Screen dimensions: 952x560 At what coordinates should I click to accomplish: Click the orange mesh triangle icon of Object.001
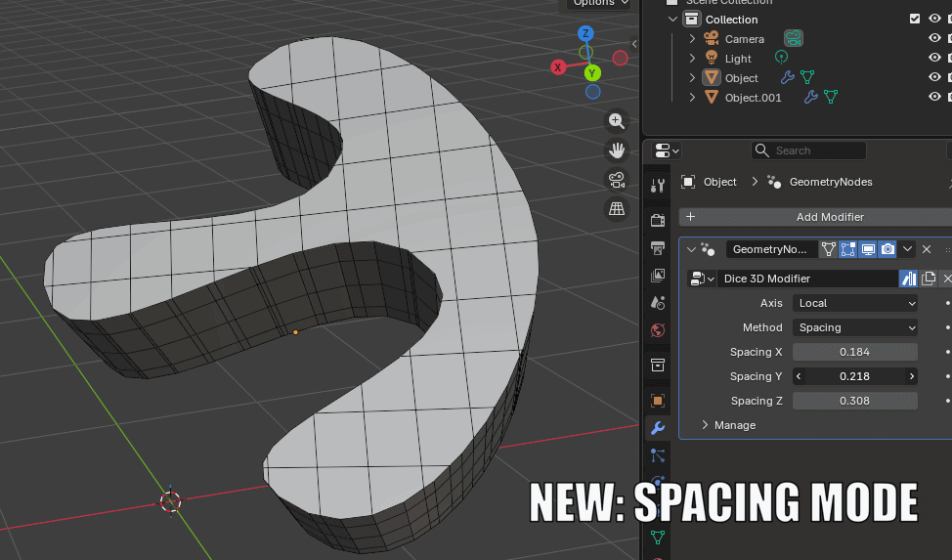pyautogui.click(x=711, y=97)
